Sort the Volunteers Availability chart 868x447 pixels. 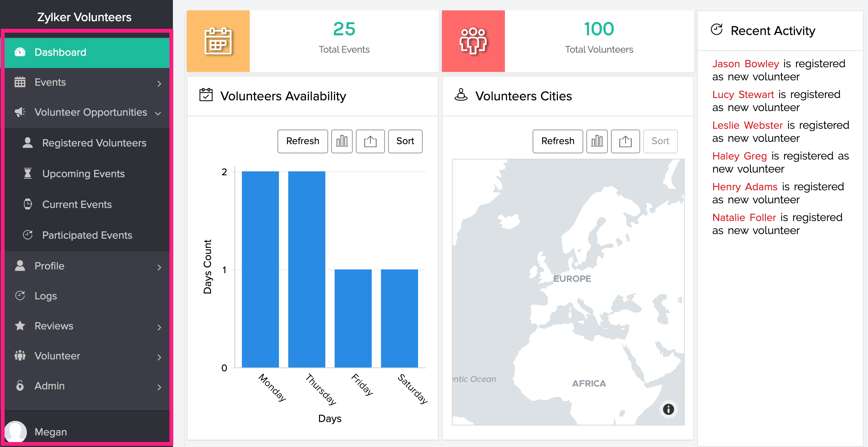pyautogui.click(x=405, y=141)
